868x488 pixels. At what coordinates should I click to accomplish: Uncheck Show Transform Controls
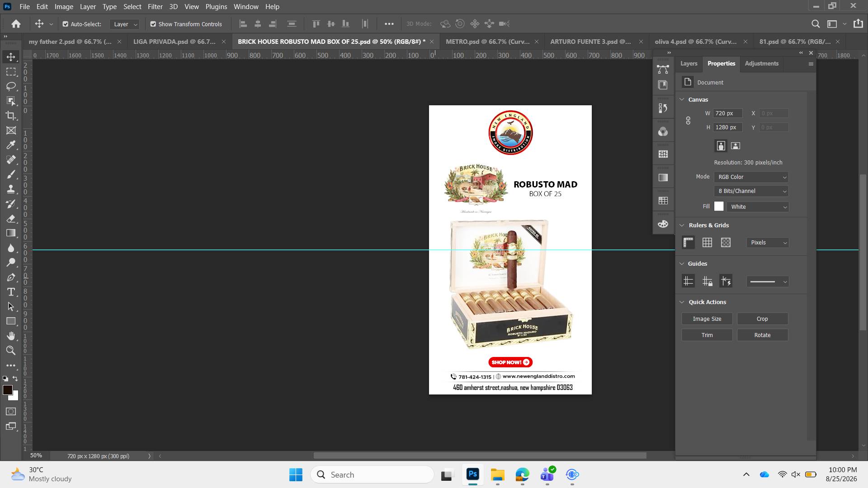pyautogui.click(x=153, y=24)
